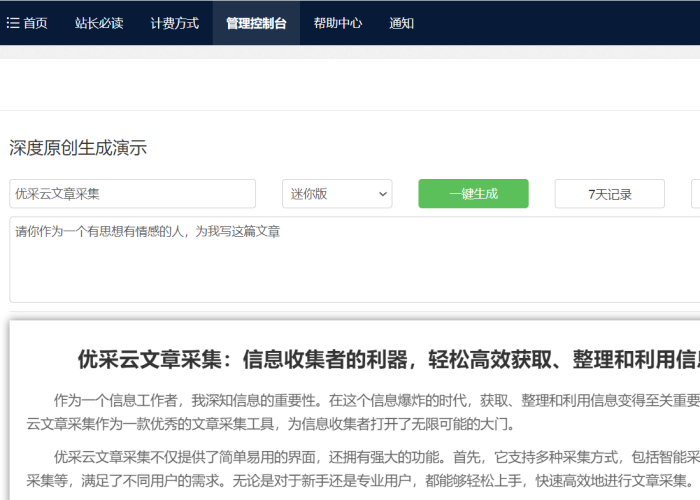Click the 深度原创生成演示 section heading
This screenshot has height=500, width=700.
point(78,148)
